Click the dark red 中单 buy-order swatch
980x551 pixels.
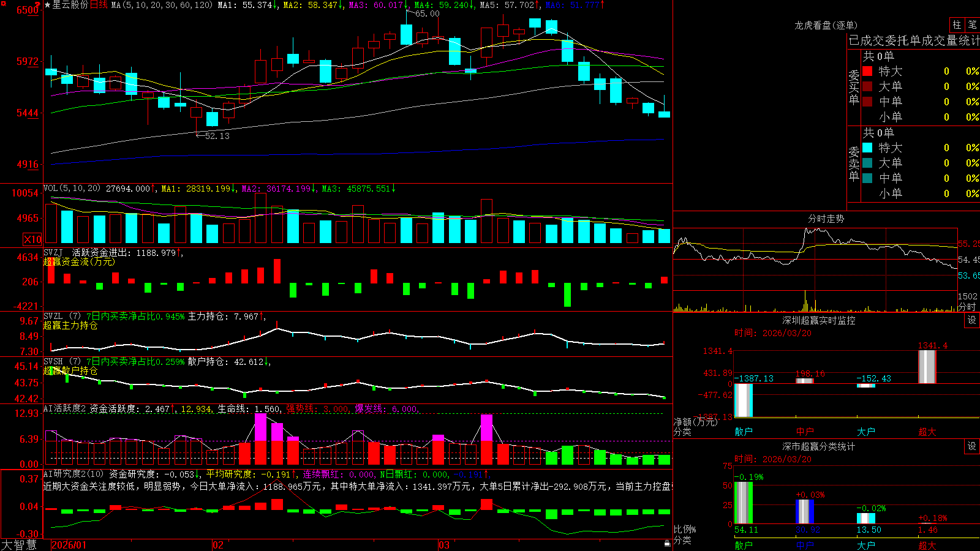click(867, 102)
